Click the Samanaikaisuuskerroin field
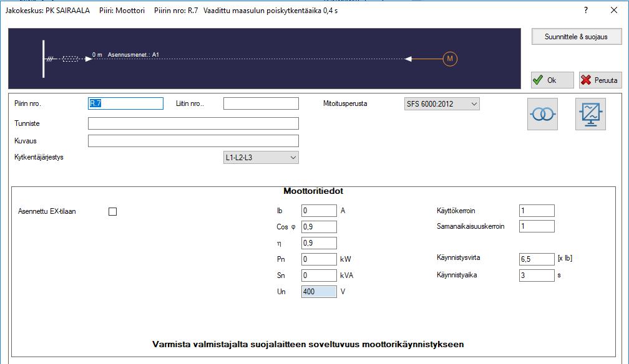Viewport: 629px width, 364px height. click(537, 226)
